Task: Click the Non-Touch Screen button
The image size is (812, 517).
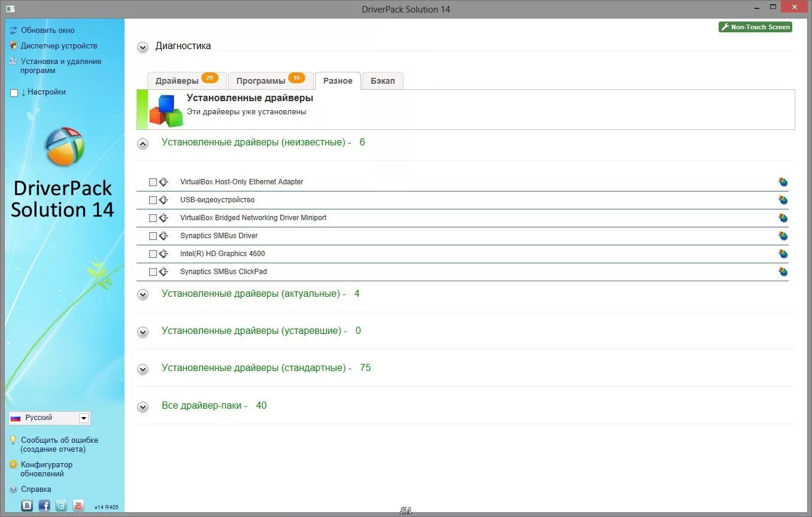Action: pyautogui.click(x=755, y=27)
